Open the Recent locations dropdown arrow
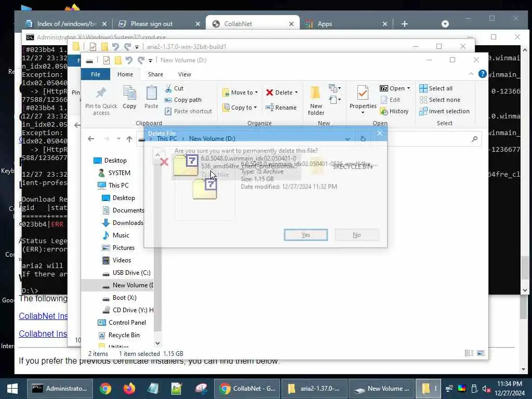532x399 pixels. [118, 139]
